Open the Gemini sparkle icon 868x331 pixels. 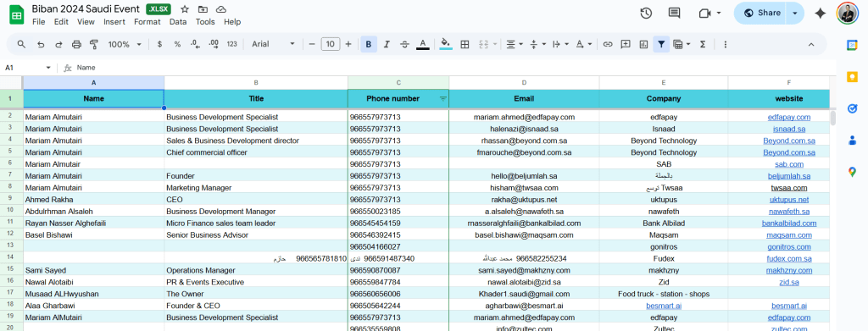[821, 14]
